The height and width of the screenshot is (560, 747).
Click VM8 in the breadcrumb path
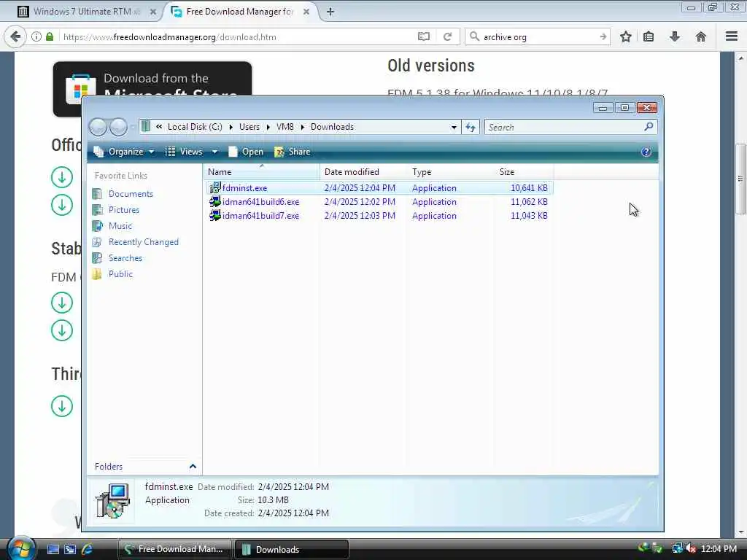[285, 127]
